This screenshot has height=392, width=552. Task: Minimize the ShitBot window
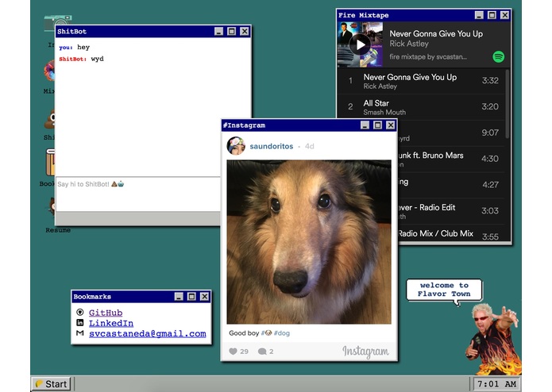pos(218,31)
